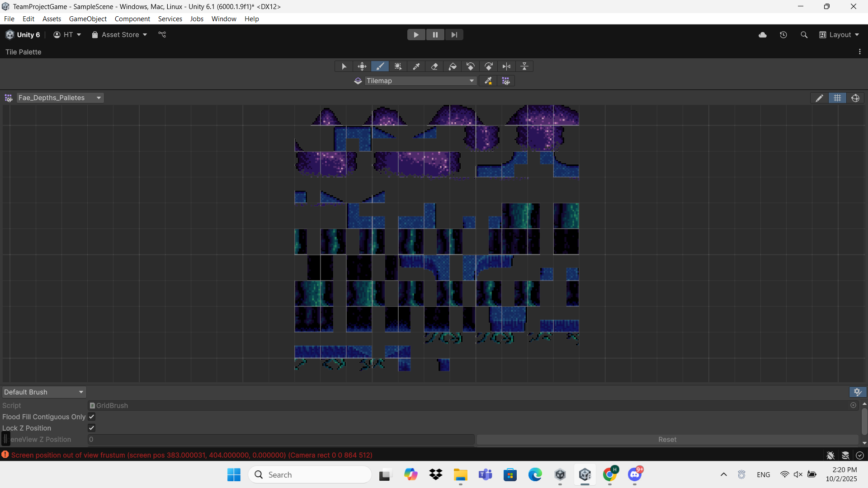Click rotate tile clockwise icon
The height and width of the screenshot is (488, 868).
(x=489, y=66)
